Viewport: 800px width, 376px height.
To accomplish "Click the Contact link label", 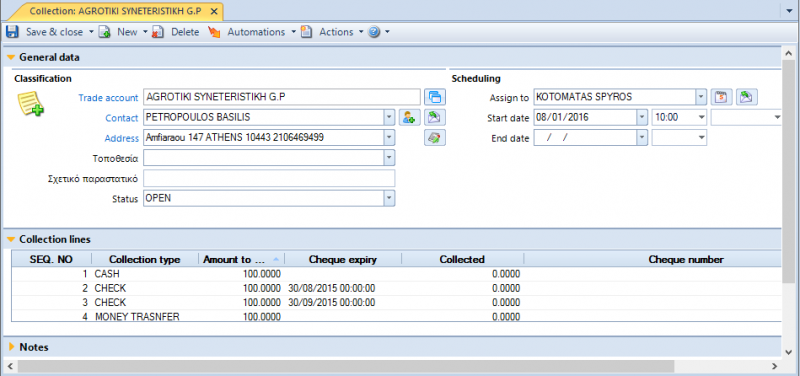I will [x=121, y=118].
